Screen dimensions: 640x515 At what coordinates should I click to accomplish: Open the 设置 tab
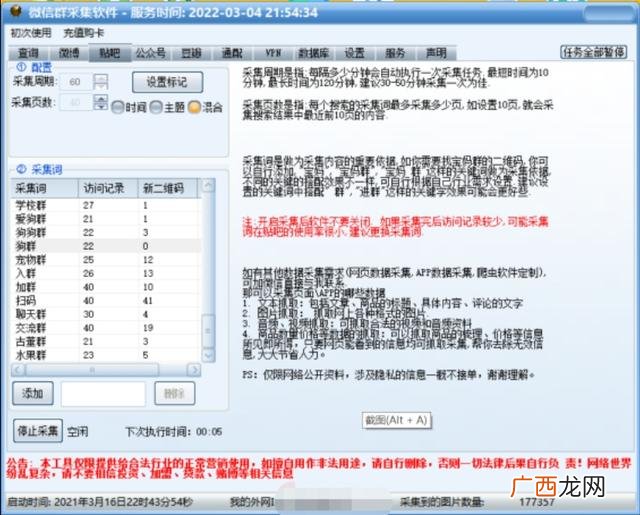point(354,53)
